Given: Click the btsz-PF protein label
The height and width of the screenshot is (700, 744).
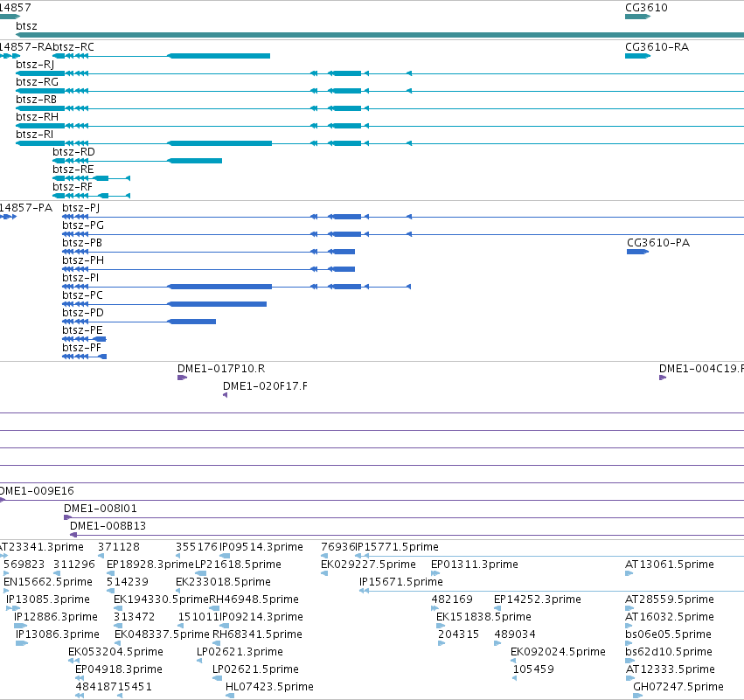Looking at the screenshot, I should 81,348.
